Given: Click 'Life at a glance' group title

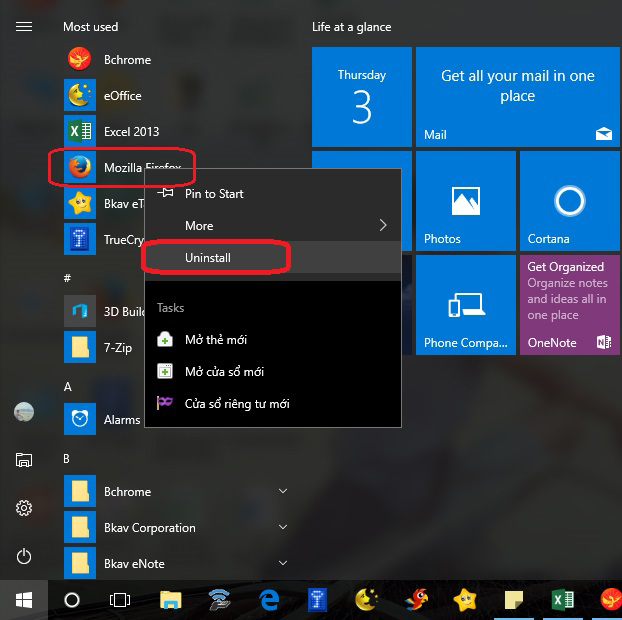Looking at the screenshot, I should (x=351, y=27).
